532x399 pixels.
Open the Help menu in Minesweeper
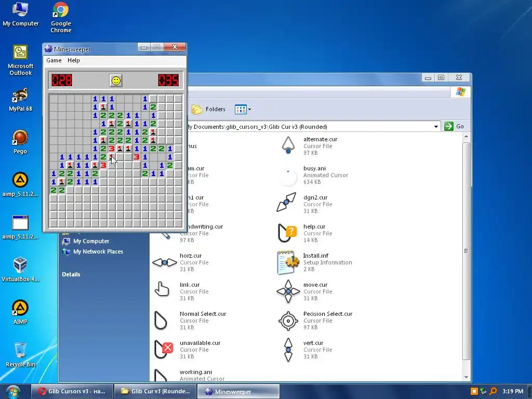74,60
